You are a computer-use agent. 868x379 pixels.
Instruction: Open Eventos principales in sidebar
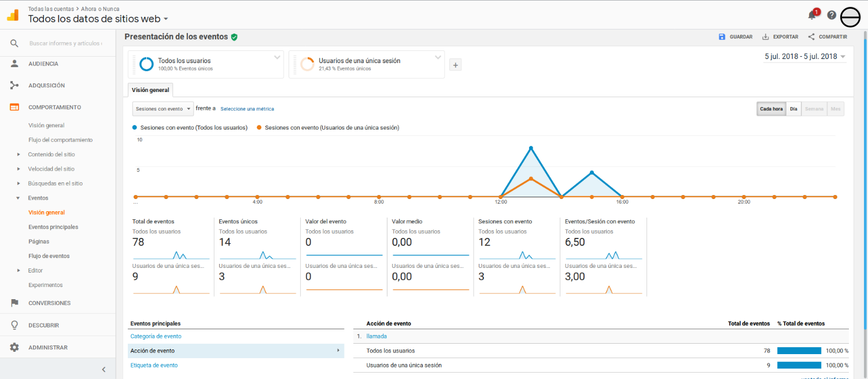click(x=53, y=227)
